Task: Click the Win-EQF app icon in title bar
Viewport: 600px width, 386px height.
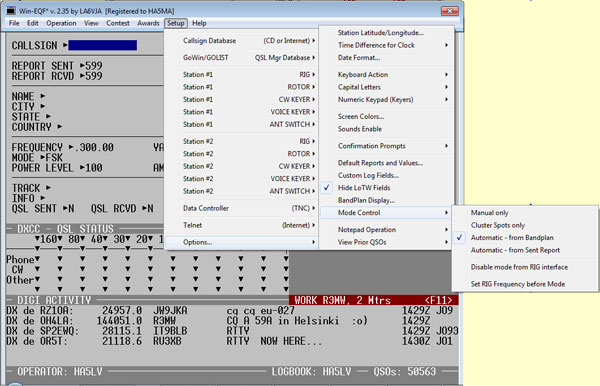Action: point(11,11)
